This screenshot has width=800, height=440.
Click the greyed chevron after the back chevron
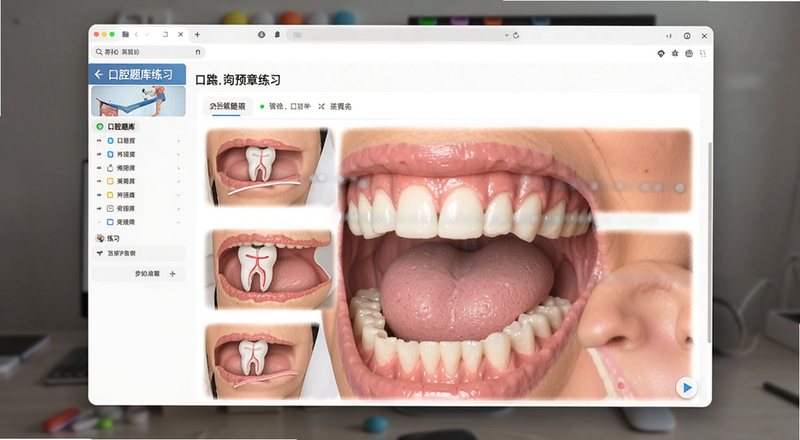146,34
